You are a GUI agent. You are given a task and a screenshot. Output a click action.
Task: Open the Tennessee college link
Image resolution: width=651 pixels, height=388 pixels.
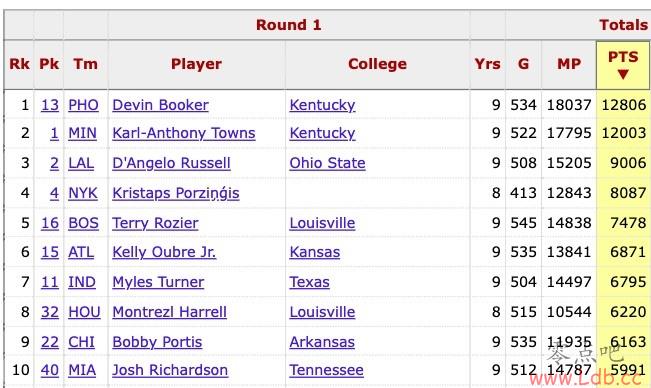(326, 370)
